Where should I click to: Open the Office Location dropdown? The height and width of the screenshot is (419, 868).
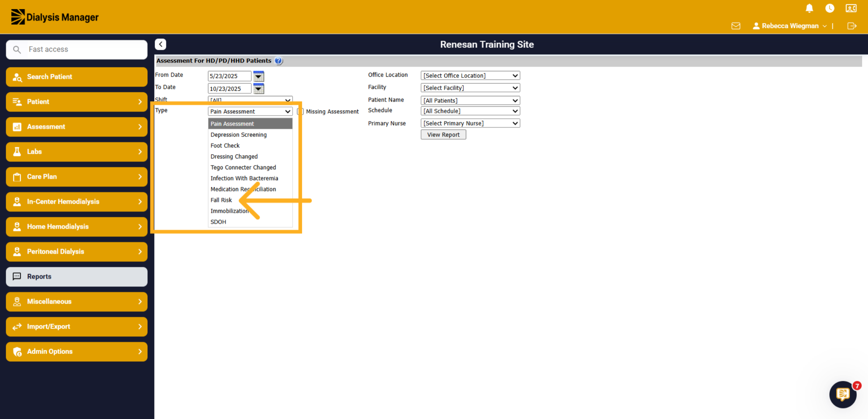click(470, 76)
